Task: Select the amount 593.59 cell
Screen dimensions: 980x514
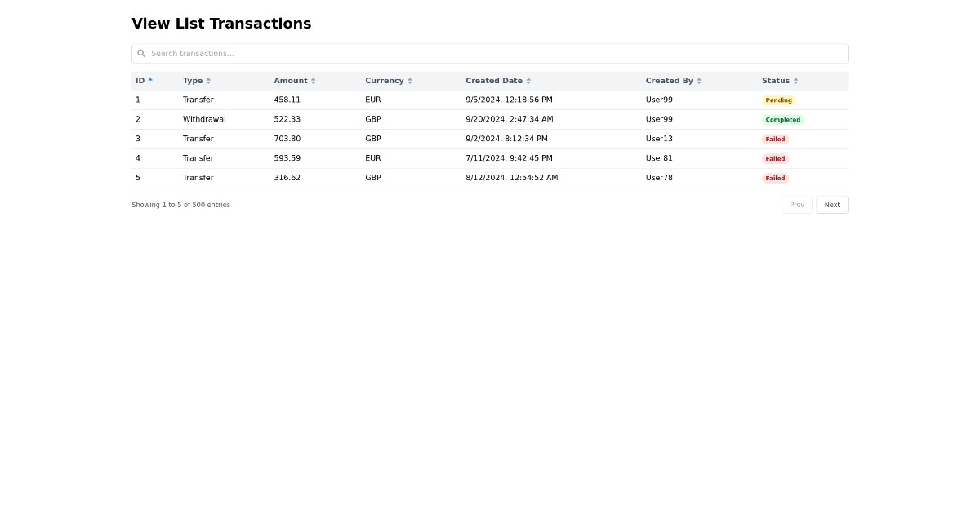Action: (x=287, y=158)
